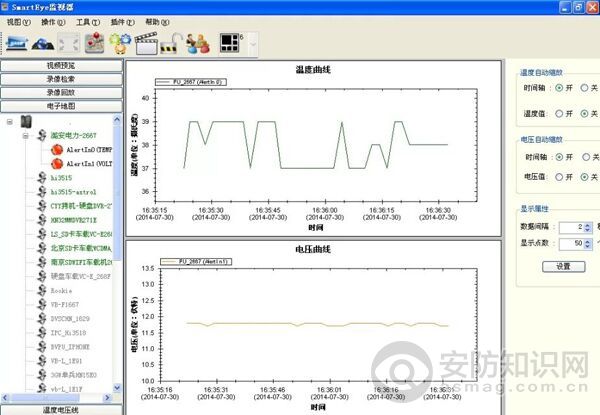Switch to the 视频预览 panel
The width and height of the screenshot is (600, 415).
point(61,66)
